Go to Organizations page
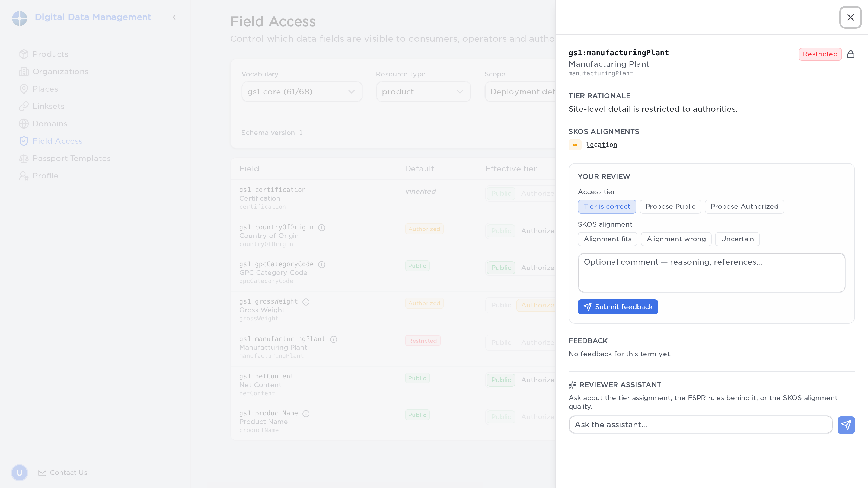Viewport: 868px width, 488px height. click(x=60, y=72)
